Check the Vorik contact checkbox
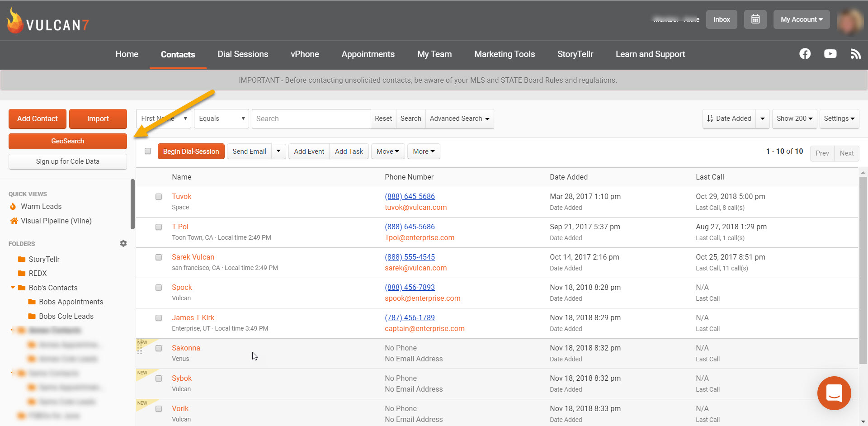The width and height of the screenshot is (868, 426). pos(159,409)
